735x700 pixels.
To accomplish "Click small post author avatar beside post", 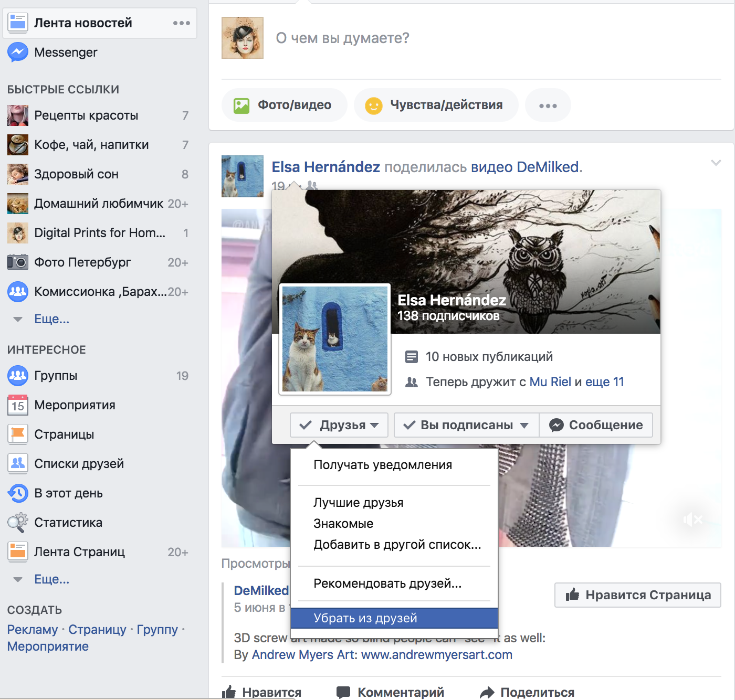I will tap(243, 176).
